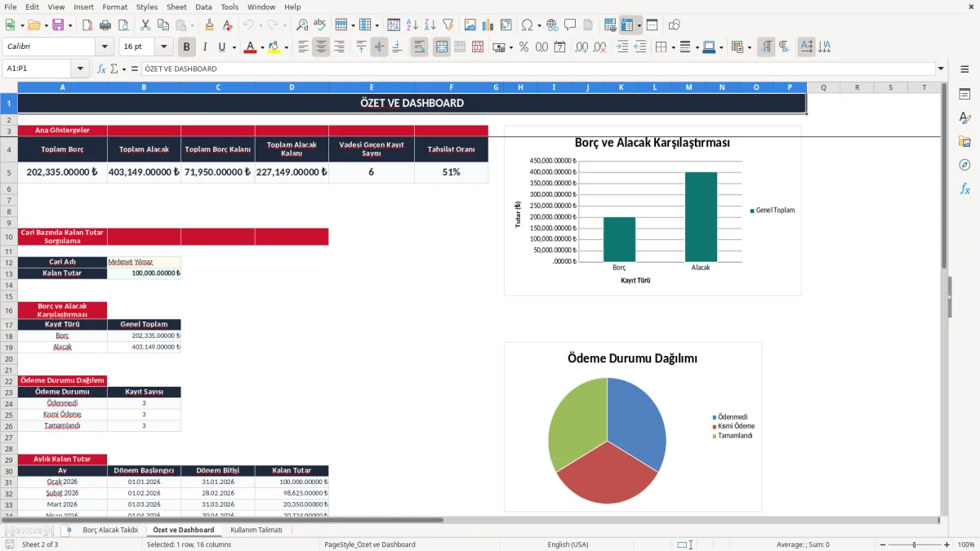Select column Q header

[823, 87]
